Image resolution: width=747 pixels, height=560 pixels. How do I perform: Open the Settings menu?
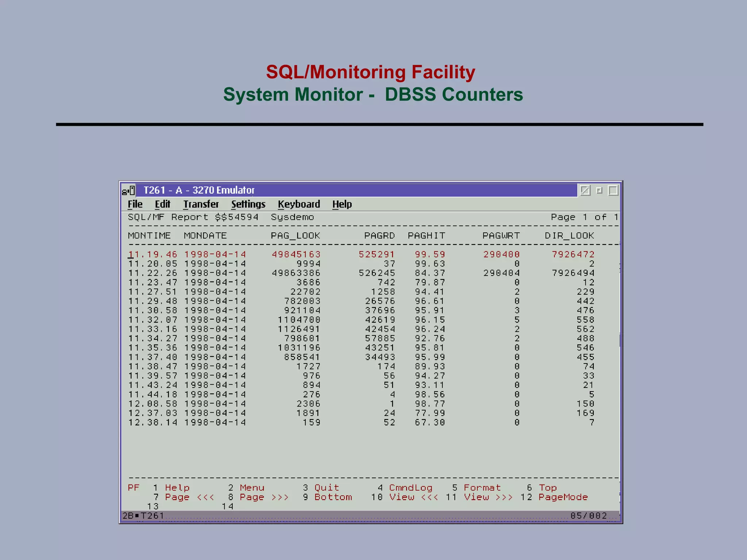coord(248,205)
